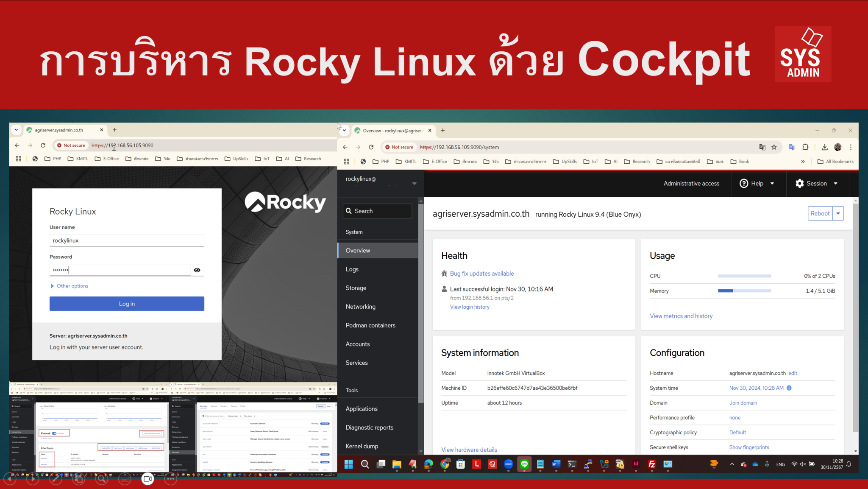Open the View metrics and history link
This screenshot has width=868, height=489.
[681, 316]
